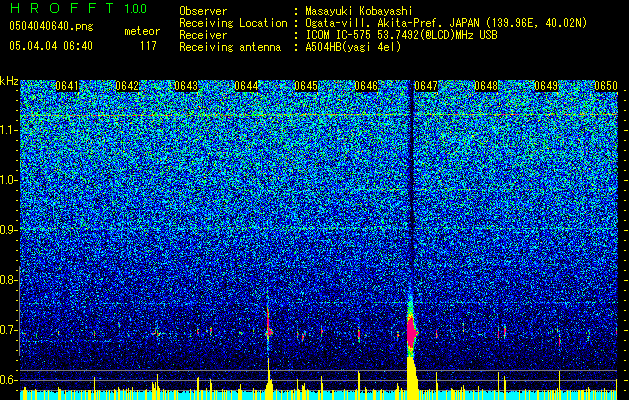
Task: Click the 0649 time marker
Action: pyautogui.click(x=546, y=86)
